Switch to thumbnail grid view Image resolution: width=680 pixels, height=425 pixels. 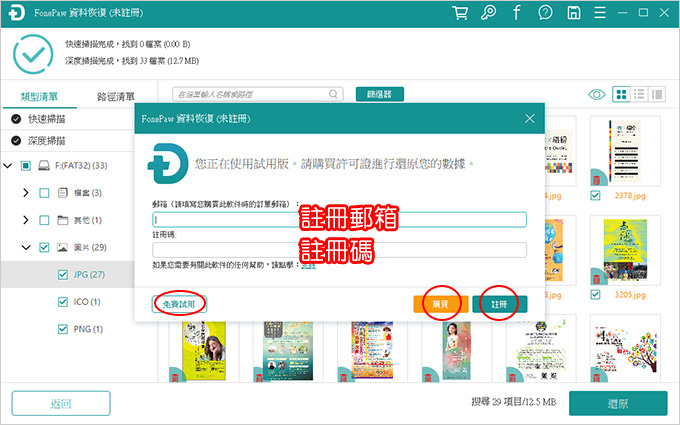pyautogui.click(x=621, y=94)
